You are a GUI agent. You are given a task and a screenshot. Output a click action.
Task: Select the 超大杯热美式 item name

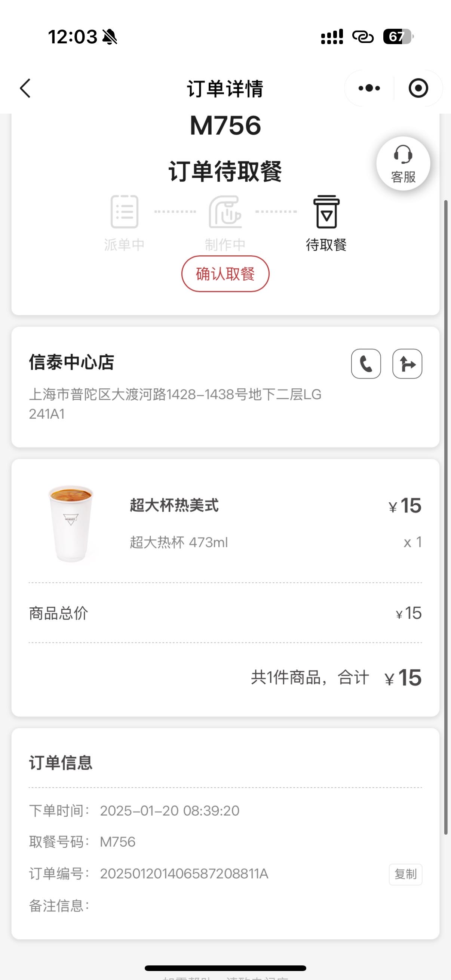(x=174, y=506)
